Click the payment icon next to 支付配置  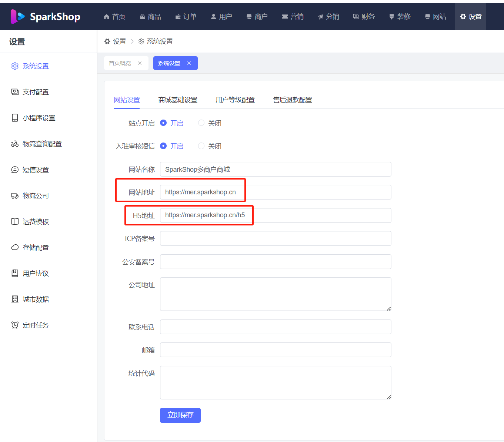(x=15, y=92)
